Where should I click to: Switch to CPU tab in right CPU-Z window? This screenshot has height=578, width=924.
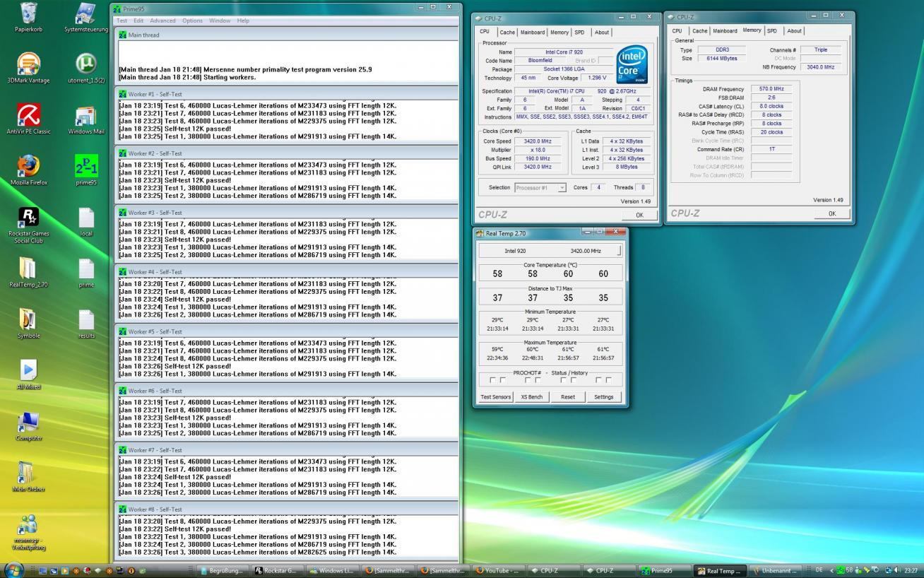tap(677, 31)
